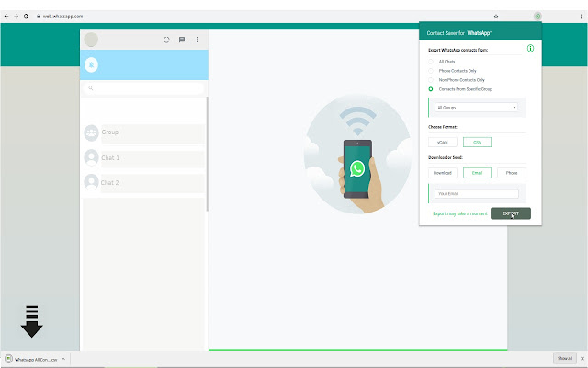The width and height of the screenshot is (588, 368).
Task: Click the Your Email input field
Action: point(477,193)
